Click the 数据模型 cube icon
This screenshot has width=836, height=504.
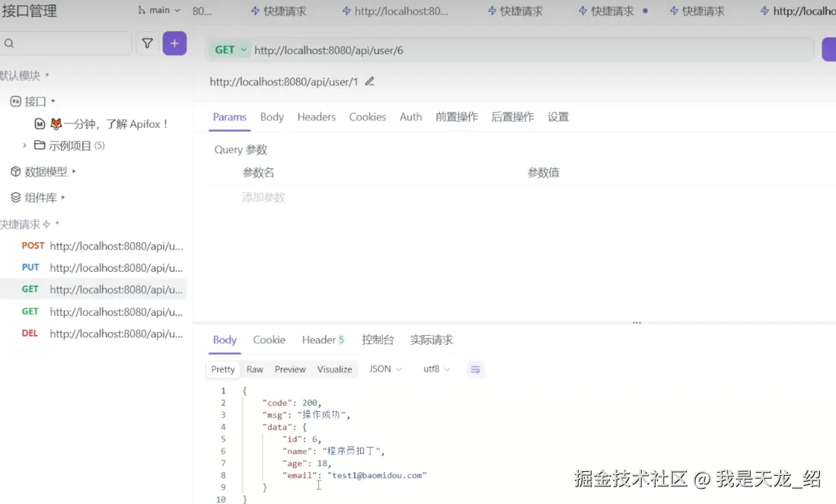coord(15,171)
